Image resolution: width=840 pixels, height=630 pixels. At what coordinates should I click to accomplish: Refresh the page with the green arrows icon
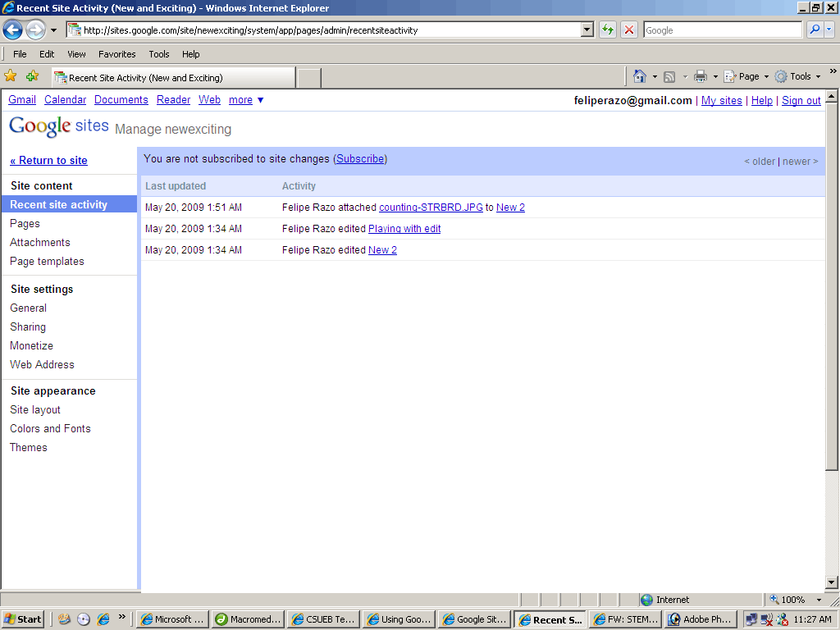[x=608, y=30]
